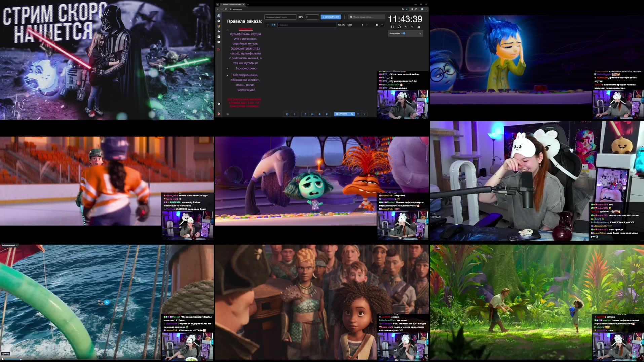Click the !просмотрено text in rules
This screenshot has height=362, width=644.
(x=246, y=68)
